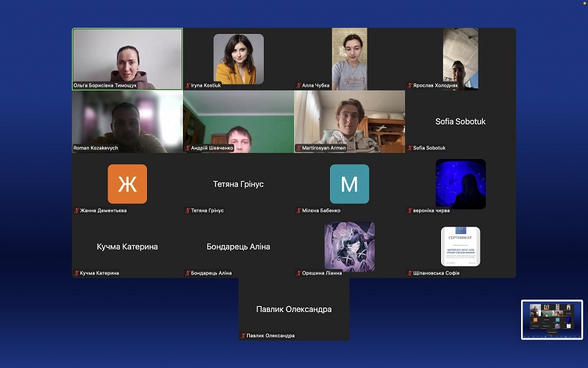Click muted mic icon beside Мілена Бабенко

pos(299,210)
